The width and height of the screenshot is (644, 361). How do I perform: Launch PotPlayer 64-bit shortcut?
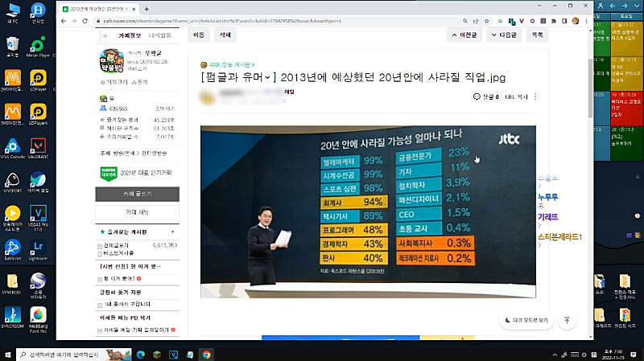point(13,218)
